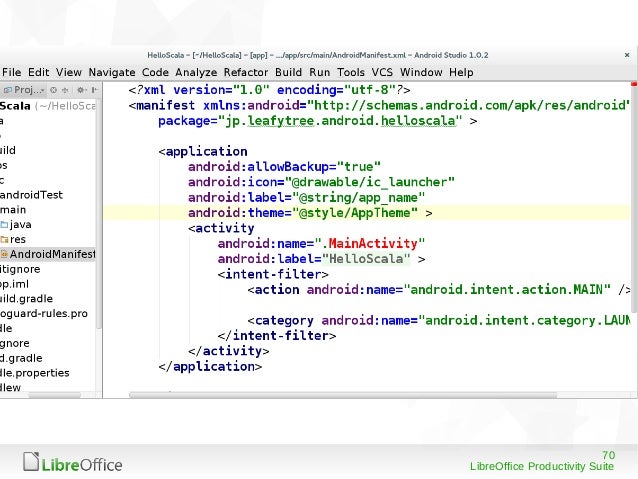Click the java folder icon
This screenshot has height=479, width=638.
(x=4, y=225)
